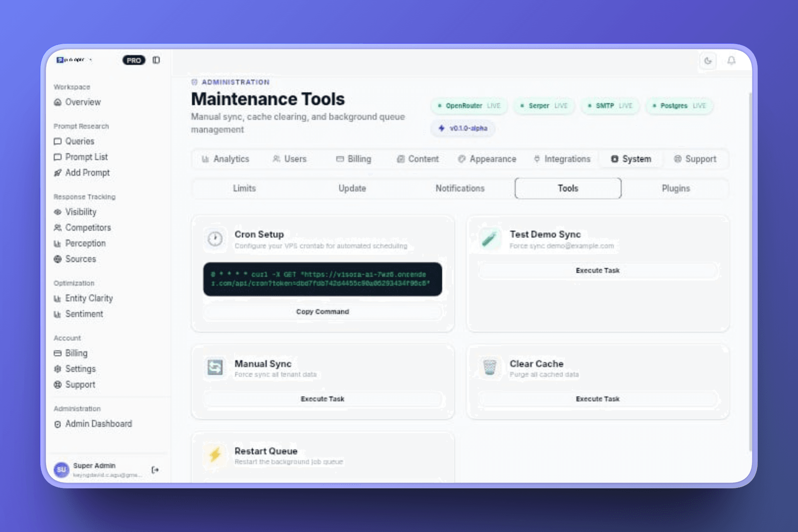
Task: Go to Competitors page
Action: 82,228
